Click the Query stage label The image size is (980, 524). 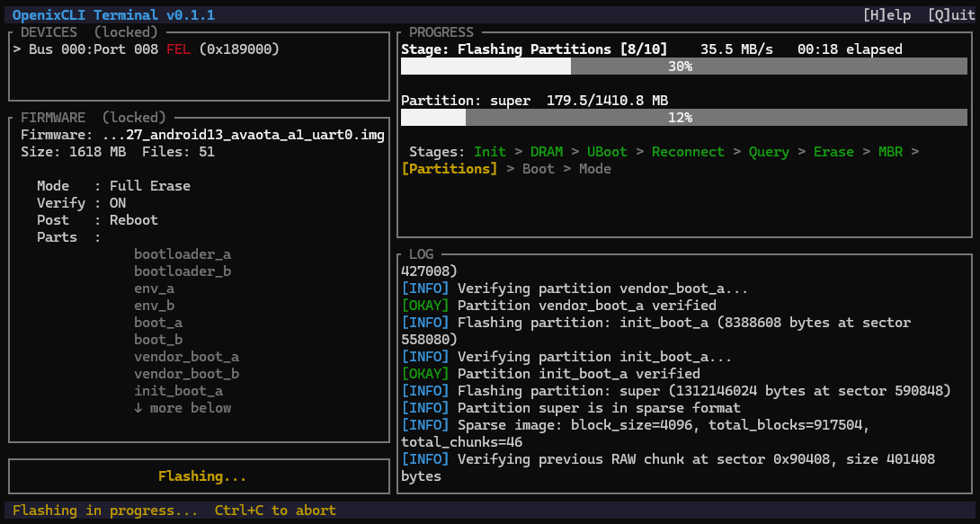tap(769, 152)
